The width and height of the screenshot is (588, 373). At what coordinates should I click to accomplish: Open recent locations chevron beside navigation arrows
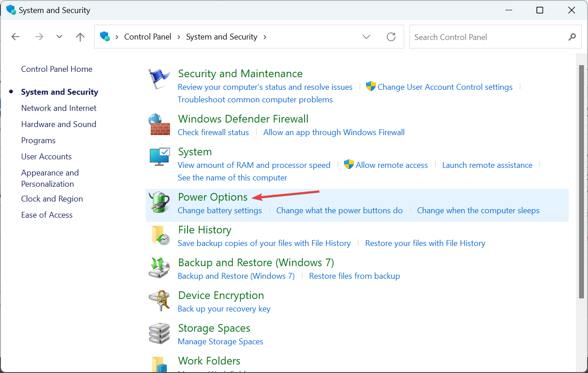(x=59, y=37)
